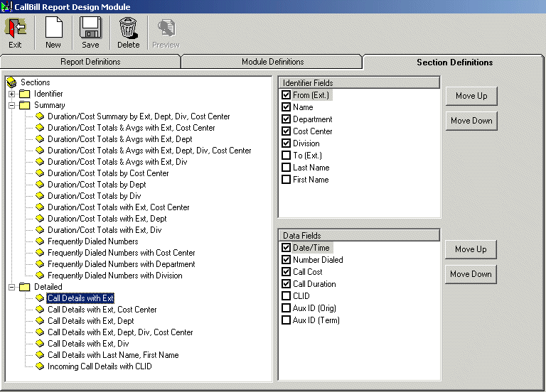Viewport: 546px width, 392px height.
Task: Click the Identifier folder icon
Action: pyautogui.click(x=25, y=94)
